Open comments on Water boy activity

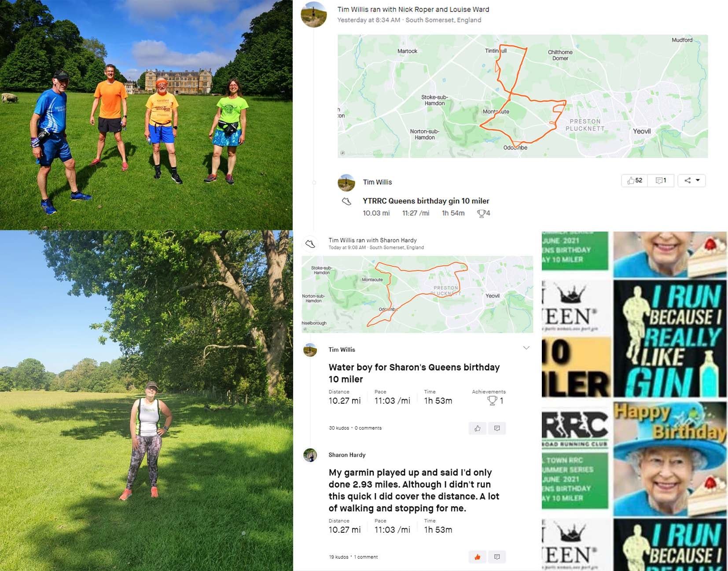point(497,428)
